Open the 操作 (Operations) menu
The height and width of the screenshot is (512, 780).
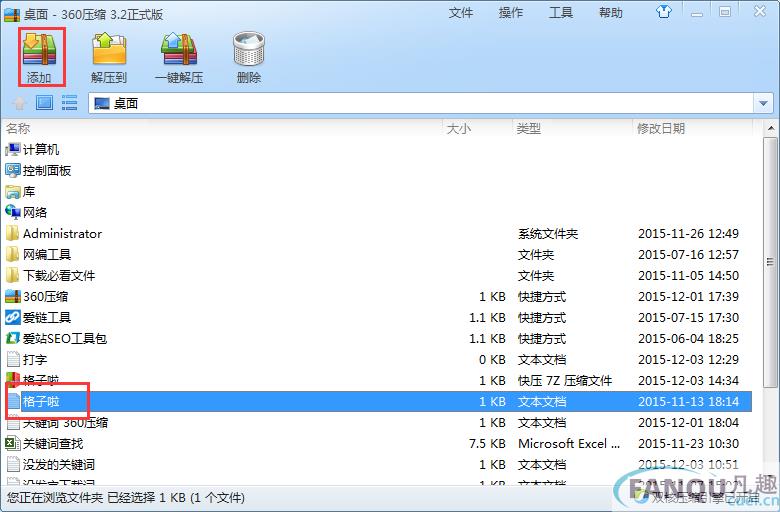tap(511, 13)
